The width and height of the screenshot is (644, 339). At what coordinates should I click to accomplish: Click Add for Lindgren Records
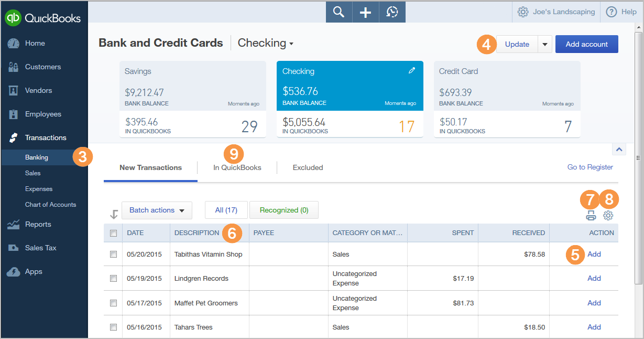pyautogui.click(x=594, y=279)
